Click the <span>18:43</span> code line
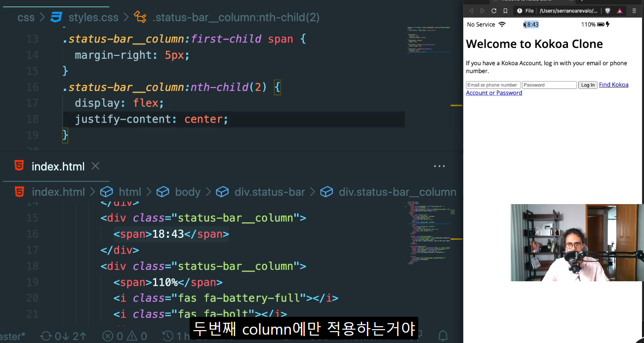644x343 pixels. coord(171,234)
